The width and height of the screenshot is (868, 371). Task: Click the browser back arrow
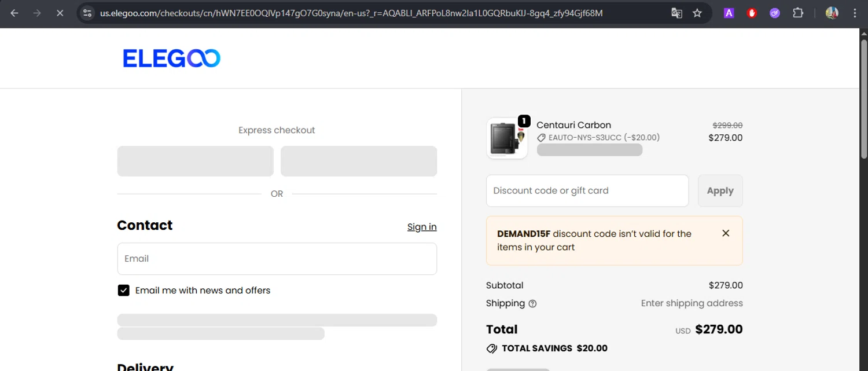(x=14, y=13)
